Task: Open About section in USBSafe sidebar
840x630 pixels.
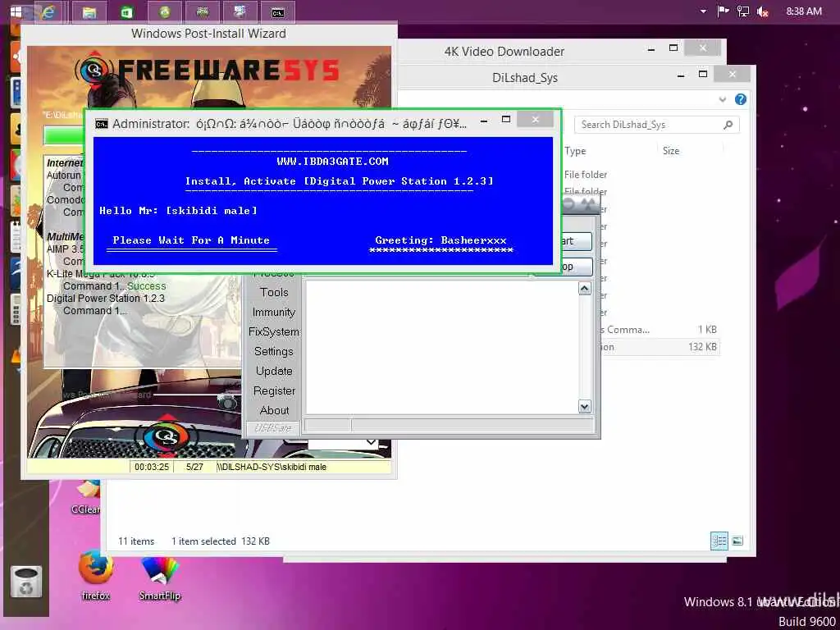Action: [274, 410]
